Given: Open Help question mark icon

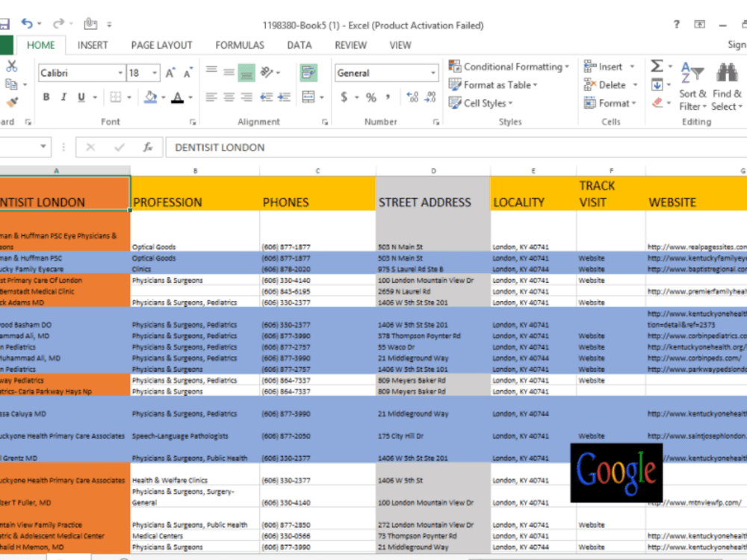Looking at the screenshot, I should (677, 24).
